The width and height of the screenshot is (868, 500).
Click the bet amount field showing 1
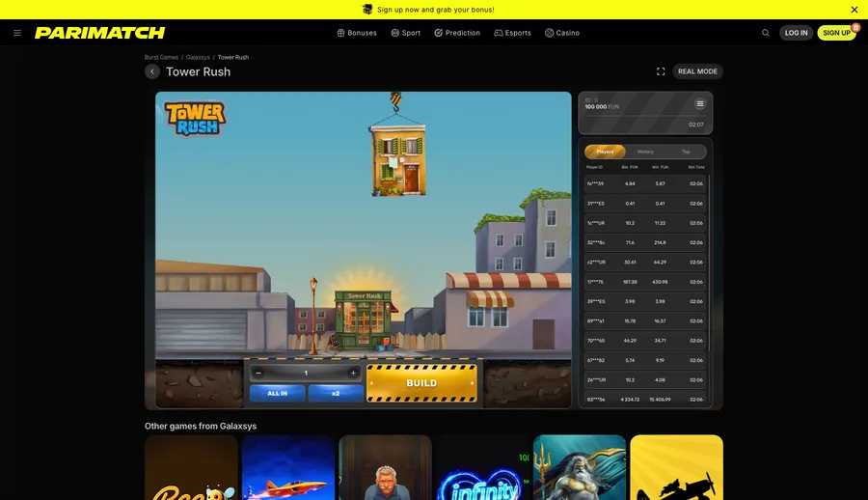(306, 373)
